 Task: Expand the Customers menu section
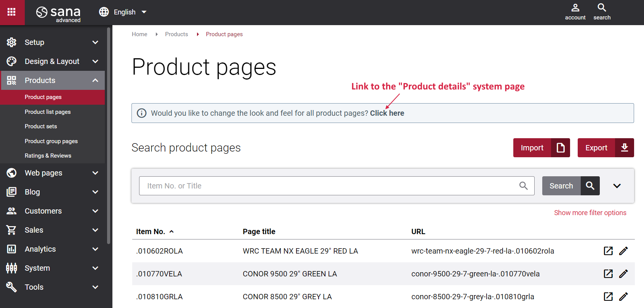click(95, 211)
